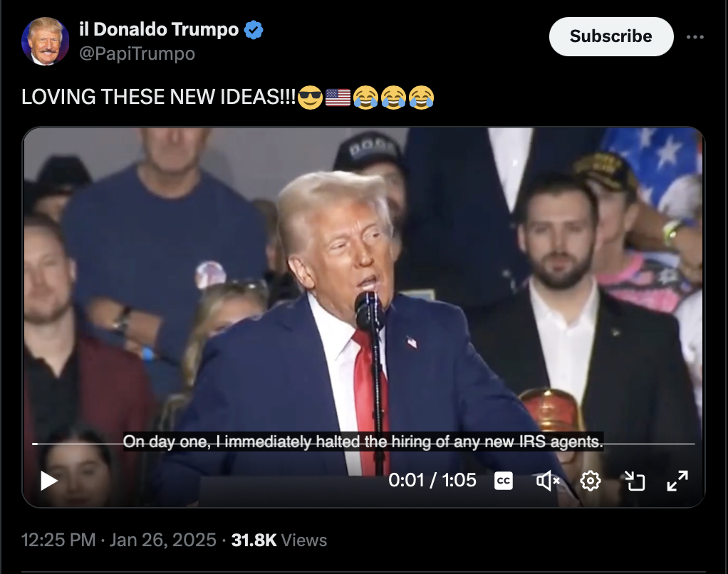Click the 0:01 / 1:05 time display

(x=432, y=480)
